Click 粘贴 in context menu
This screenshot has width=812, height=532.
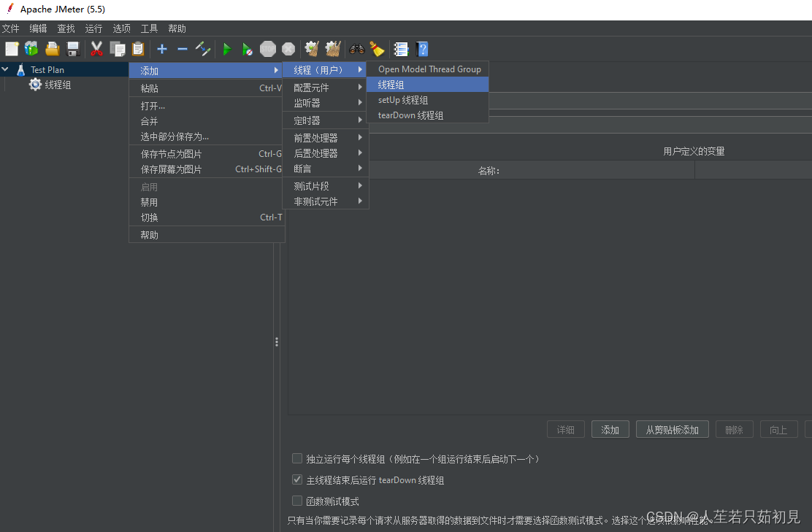coord(207,88)
